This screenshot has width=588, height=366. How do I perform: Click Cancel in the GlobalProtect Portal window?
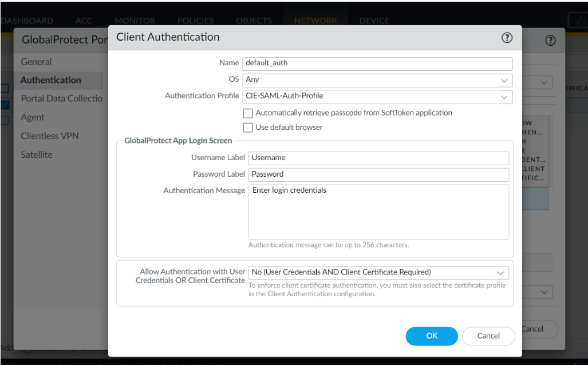pyautogui.click(x=532, y=329)
